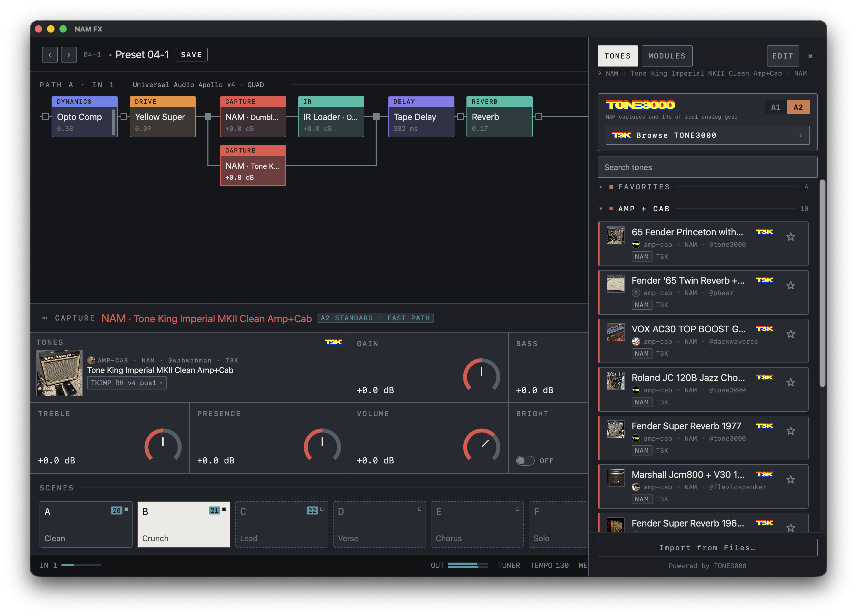This screenshot has width=857, height=616.
Task: Go to the next preset arrow
Action: tap(69, 55)
